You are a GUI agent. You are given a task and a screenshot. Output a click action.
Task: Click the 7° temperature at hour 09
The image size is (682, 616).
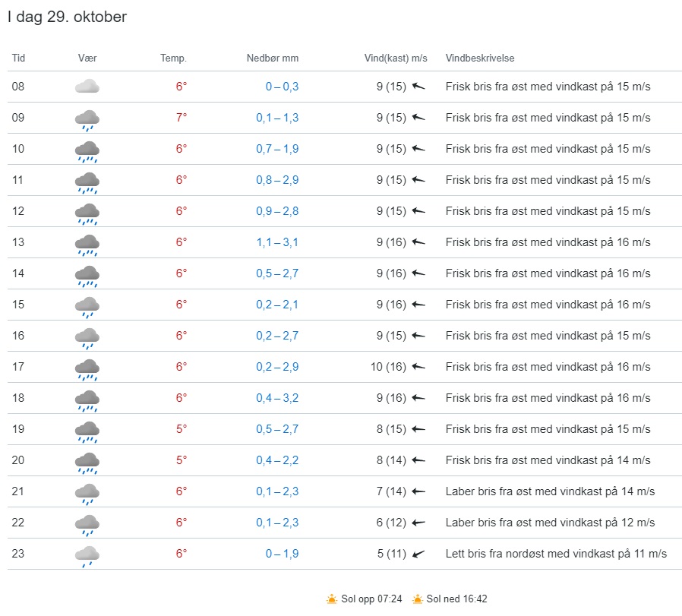click(181, 118)
